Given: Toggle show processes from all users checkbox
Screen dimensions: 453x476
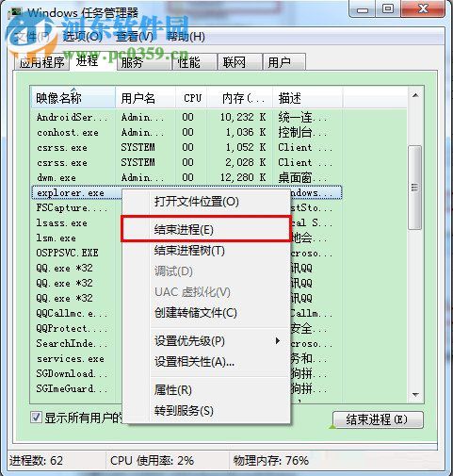Looking at the screenshot, I should pos(36,418).
